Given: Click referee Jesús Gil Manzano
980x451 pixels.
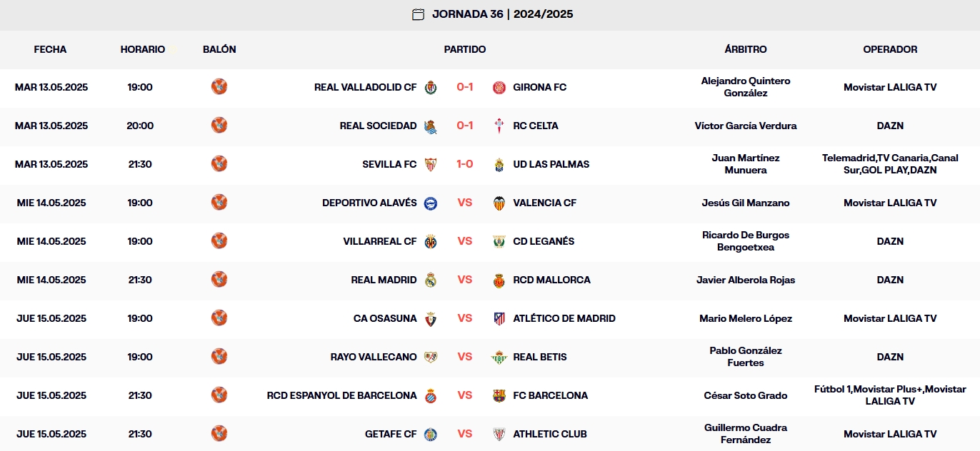Looking at the screenshot, I should (744, 203).
